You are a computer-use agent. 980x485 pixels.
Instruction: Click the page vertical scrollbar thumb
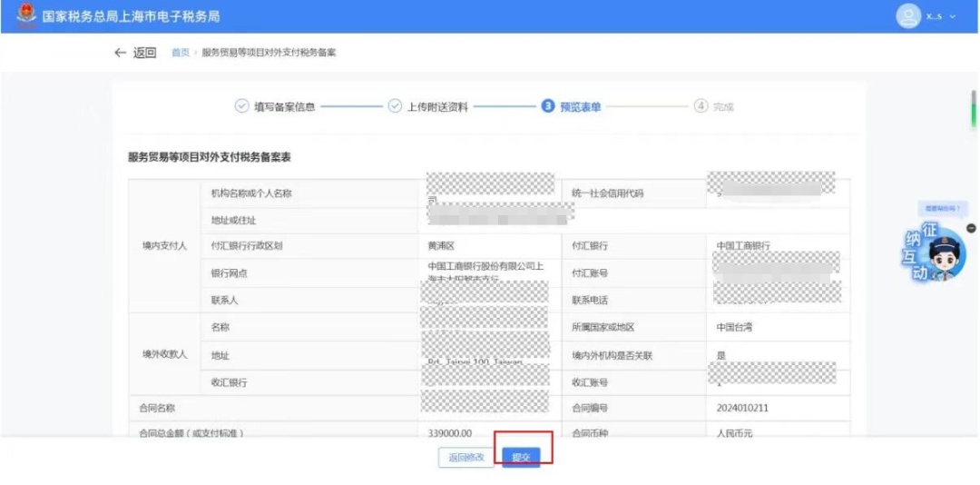click(x=973, y=108)
